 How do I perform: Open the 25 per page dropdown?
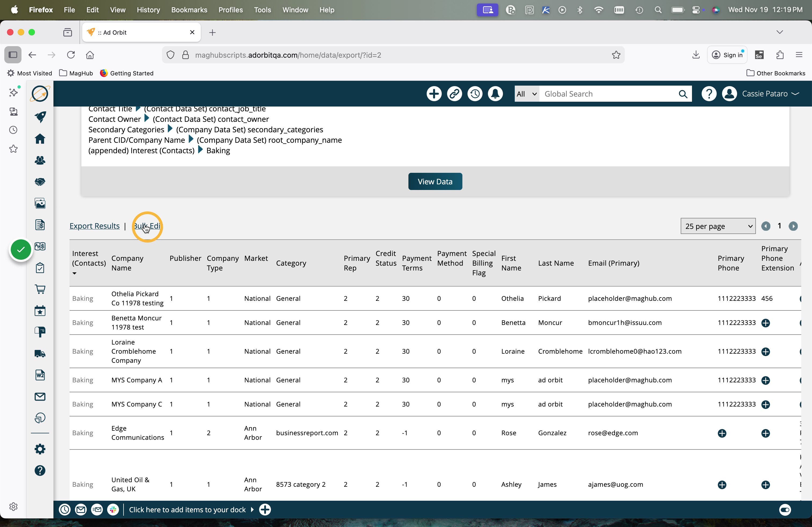[x=717, y=226]
